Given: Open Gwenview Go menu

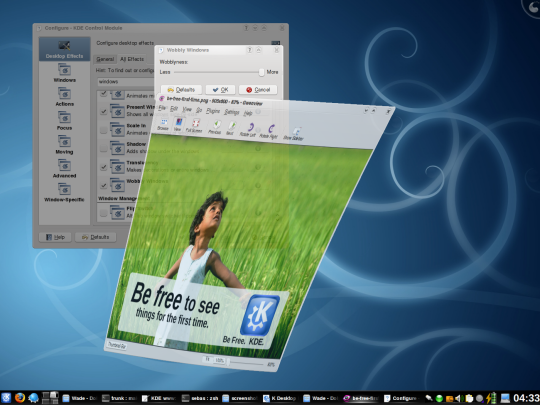Looking at the screenshot, I should pyautogui.click(x=199, y=110).
